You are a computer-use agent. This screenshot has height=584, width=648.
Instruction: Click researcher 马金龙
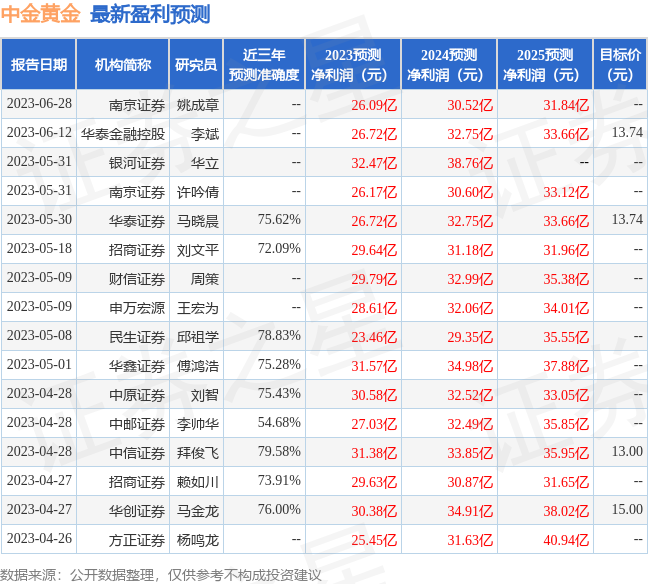tap(198, 511)
